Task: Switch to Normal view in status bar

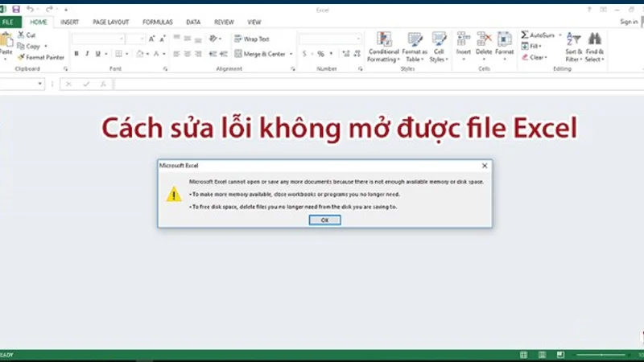Action: pyautogui.click(x=523, y=355)
